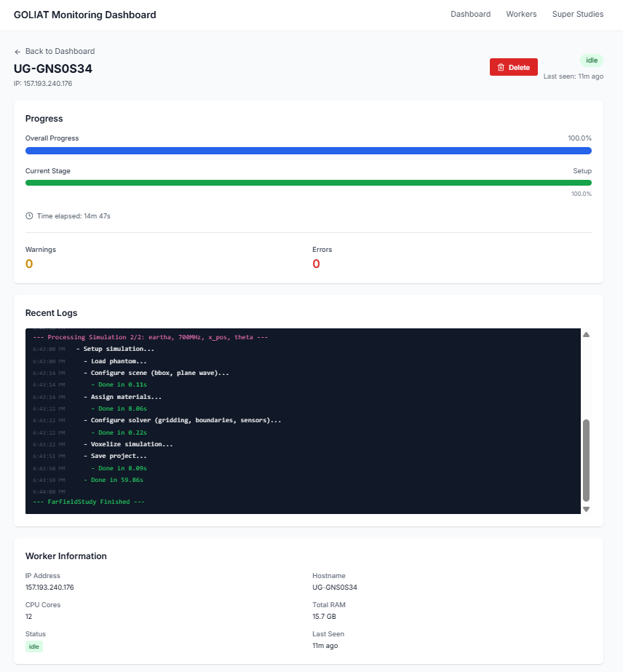Click the worker hostname UG-GNS0S34 heading
The height and width of the screenshot is (672, 623).
pyautogui.click(x=52, y=68)
